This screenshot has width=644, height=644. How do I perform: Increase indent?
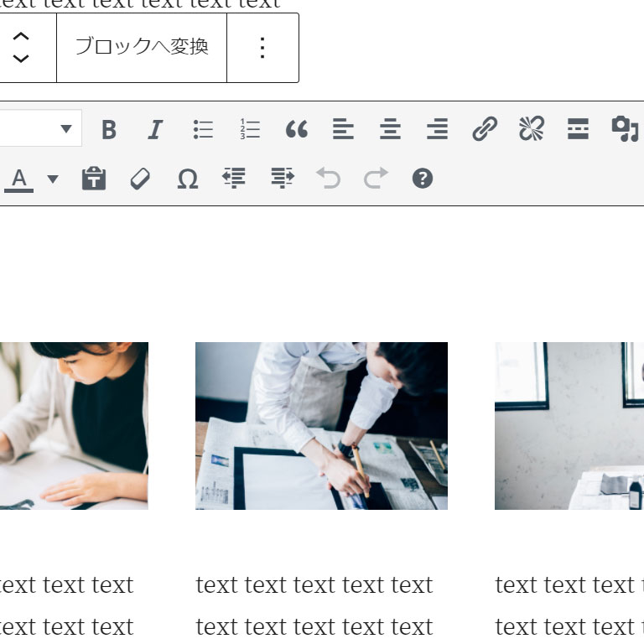(x=283, y=178)
